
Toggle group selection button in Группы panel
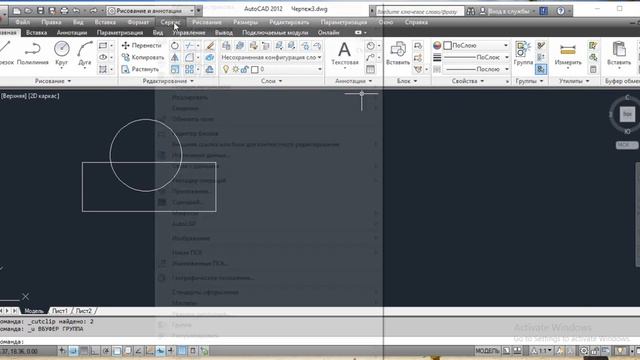541,69
